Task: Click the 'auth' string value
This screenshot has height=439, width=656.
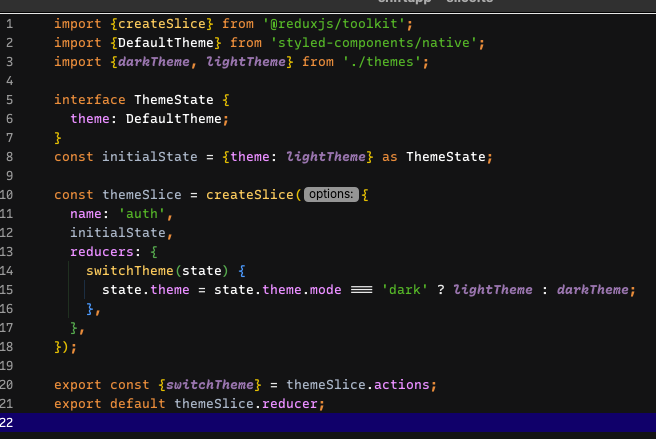Action: (142, 214)
